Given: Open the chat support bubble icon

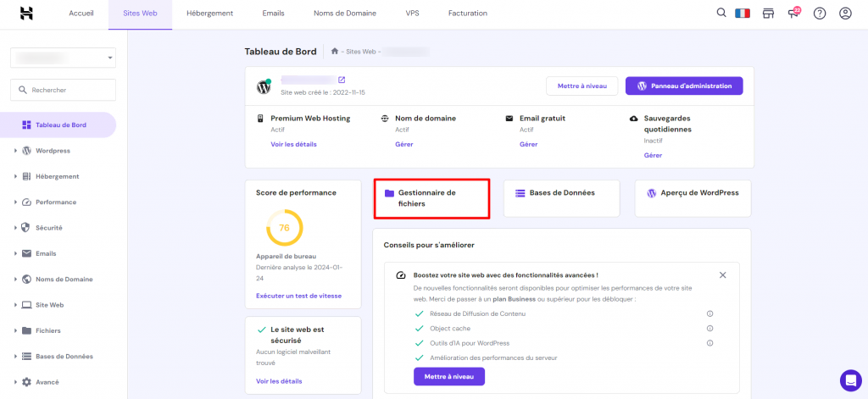Looking at the screenshot, I should click(849, 380).
